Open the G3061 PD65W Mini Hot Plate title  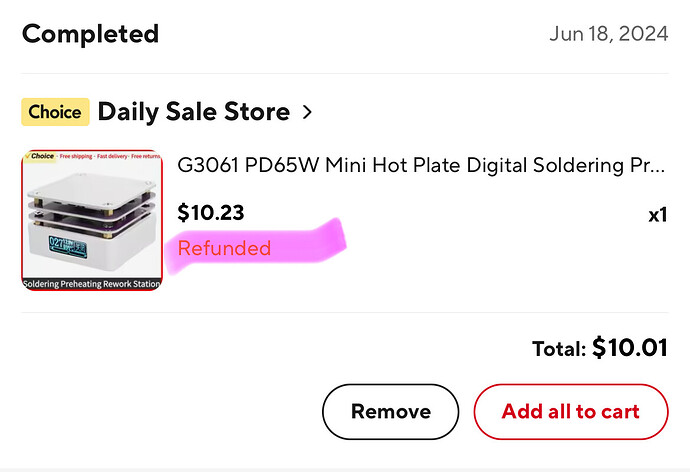point(420,165)
